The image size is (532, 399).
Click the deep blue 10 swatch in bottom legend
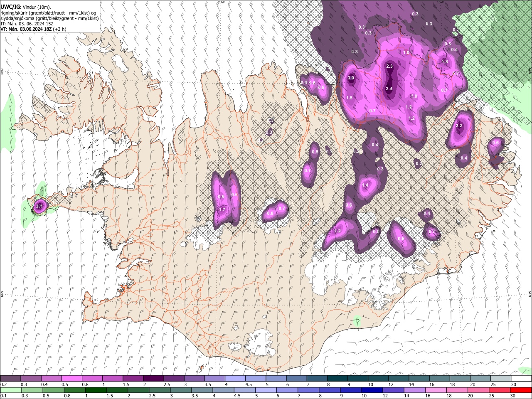[x=372, y=390]
